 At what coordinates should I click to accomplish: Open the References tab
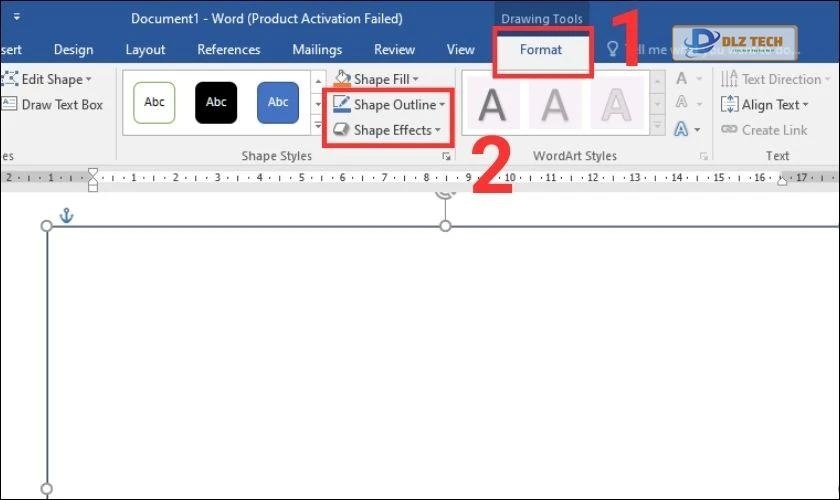tap(228, 49)
